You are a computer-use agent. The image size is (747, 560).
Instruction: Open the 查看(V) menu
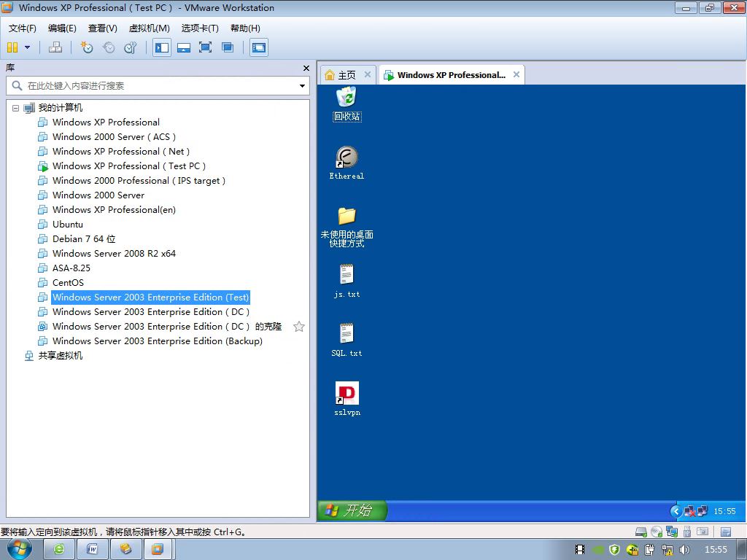pos(102,28)
